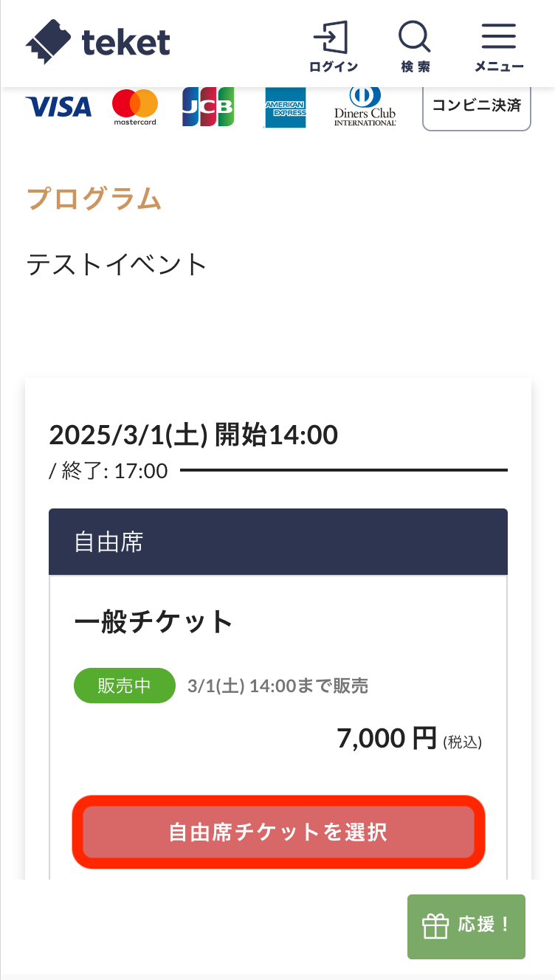Click the 7,000 円 price label
This screenshot has height=980, width=555.
387,738
